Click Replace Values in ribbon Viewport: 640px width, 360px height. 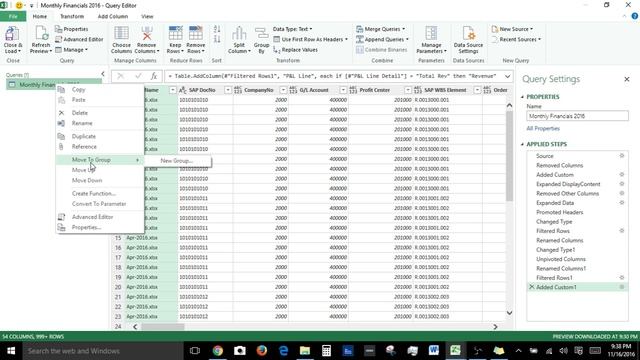click(295, 50)
